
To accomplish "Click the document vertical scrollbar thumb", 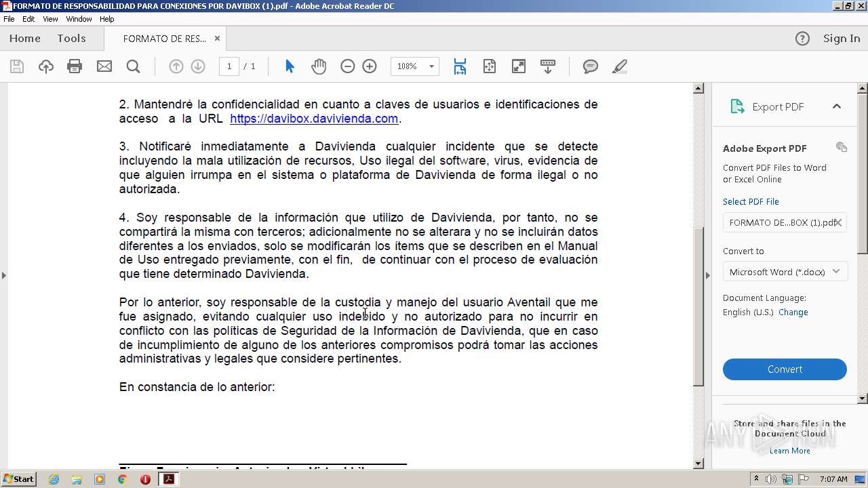I will (698, 307).
